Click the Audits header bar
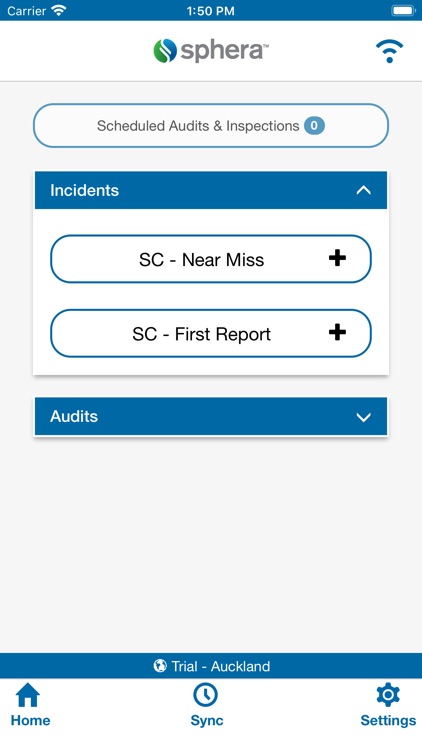 click(x=211, y=417)
